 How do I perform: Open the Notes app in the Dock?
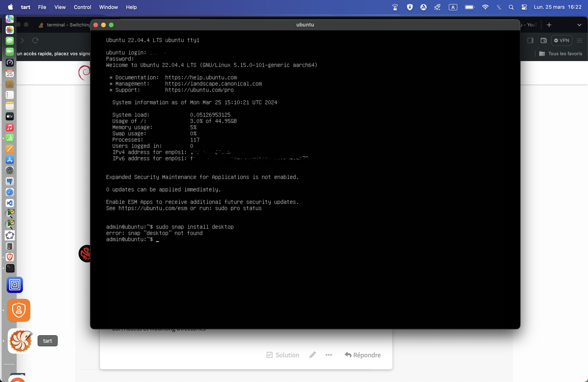coord(10,106)
